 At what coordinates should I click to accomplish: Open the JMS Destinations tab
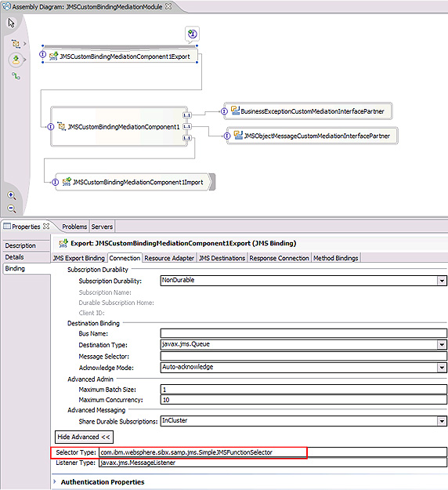tap(222, 258)
